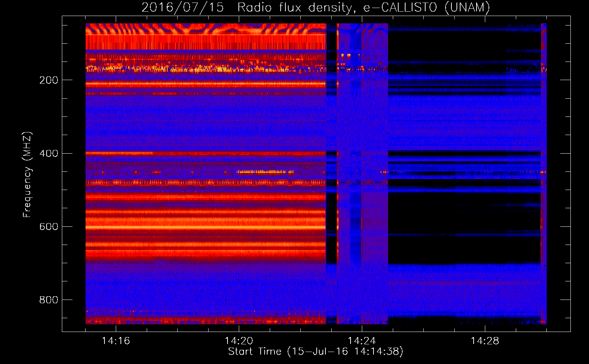The image size is (589, 364).
Task: Click the 200 frequency tick label
Action: click(49, 80)
